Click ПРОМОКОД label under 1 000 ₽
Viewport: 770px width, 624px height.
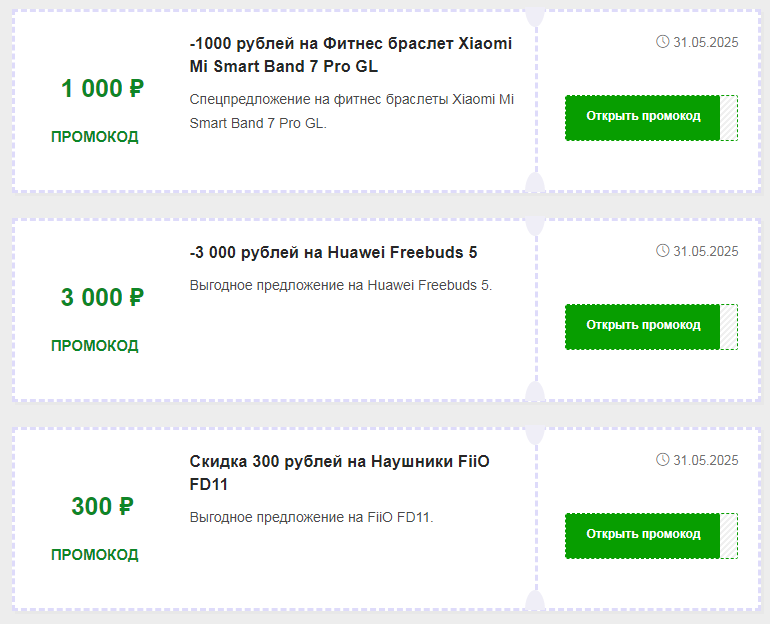click(95, 136)
